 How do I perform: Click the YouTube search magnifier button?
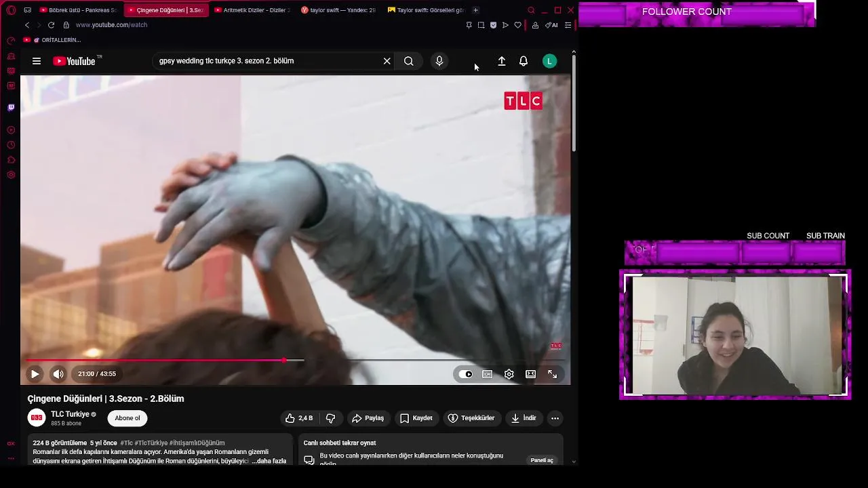pos(408,61)
